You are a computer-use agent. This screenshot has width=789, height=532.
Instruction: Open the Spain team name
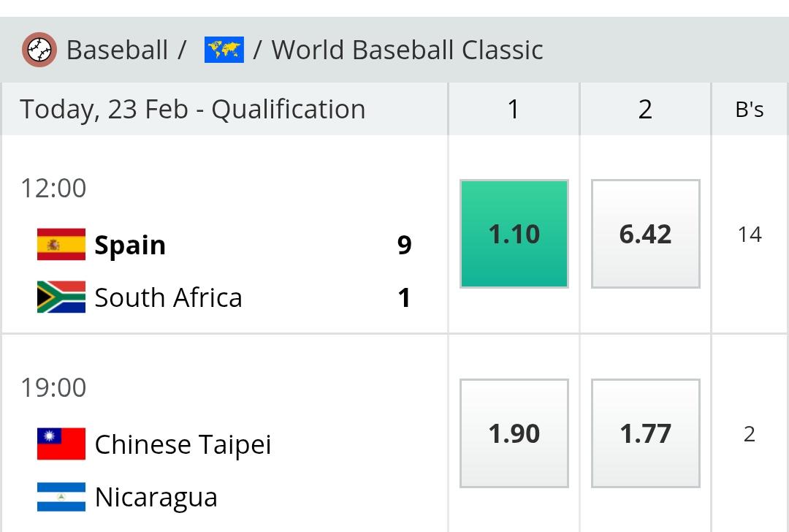coord(130,245)
